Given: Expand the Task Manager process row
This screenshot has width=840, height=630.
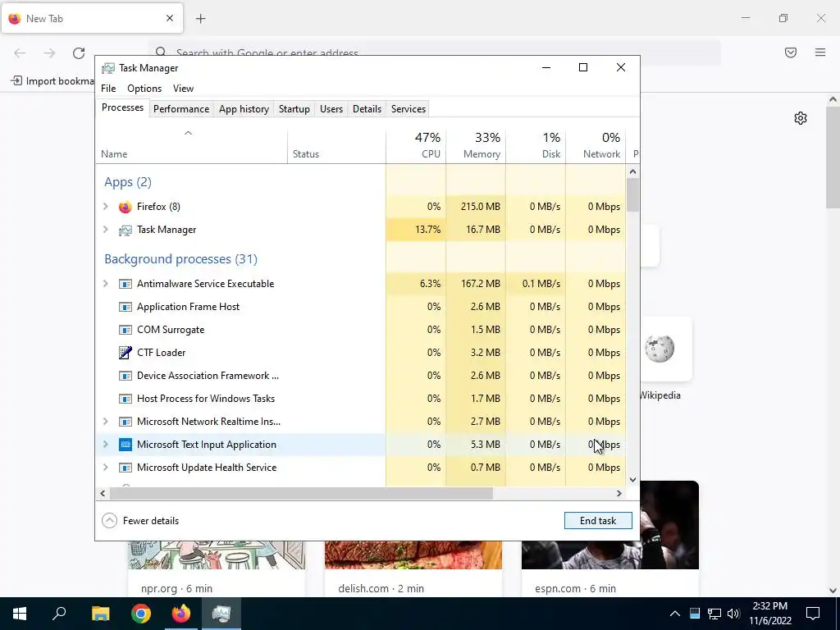Looking at the screenshot, I should pyautogui.click(x=106, y=230).
